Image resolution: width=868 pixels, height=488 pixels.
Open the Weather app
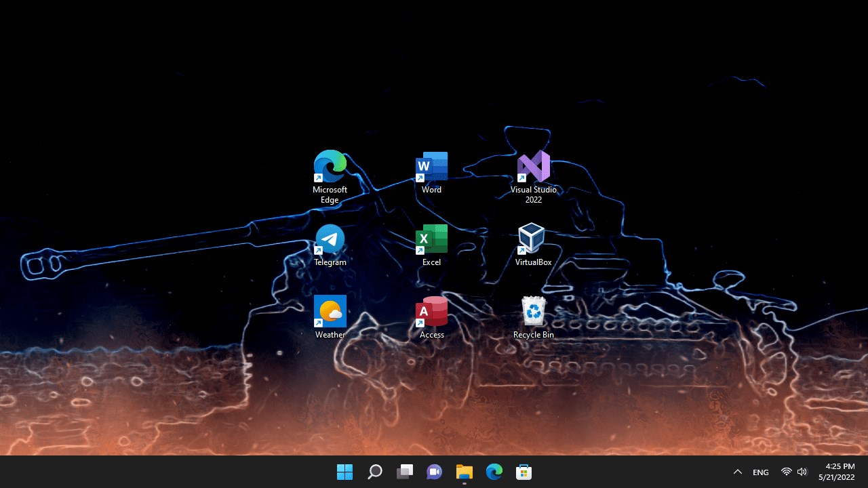tap(330, 310)
